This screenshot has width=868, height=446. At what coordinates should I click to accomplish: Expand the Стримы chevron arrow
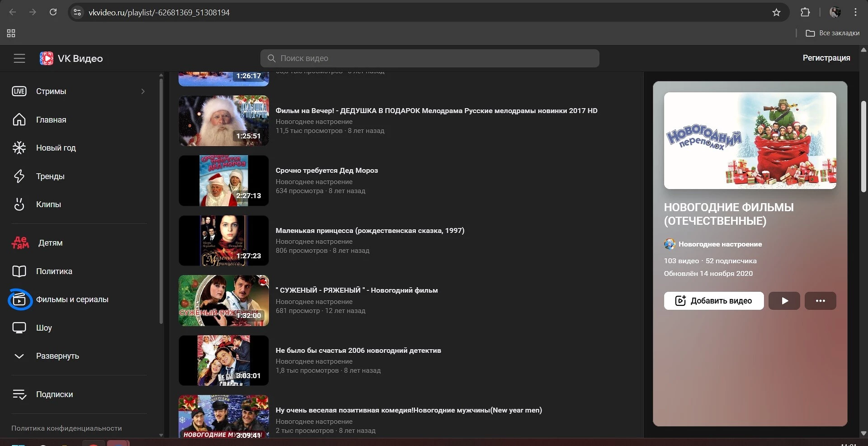click(143, 91)
